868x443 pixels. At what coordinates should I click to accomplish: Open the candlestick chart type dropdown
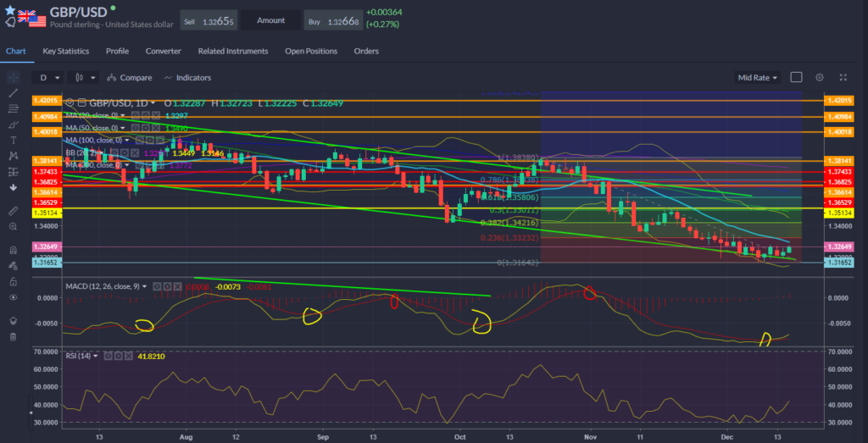tap(83, 77)
